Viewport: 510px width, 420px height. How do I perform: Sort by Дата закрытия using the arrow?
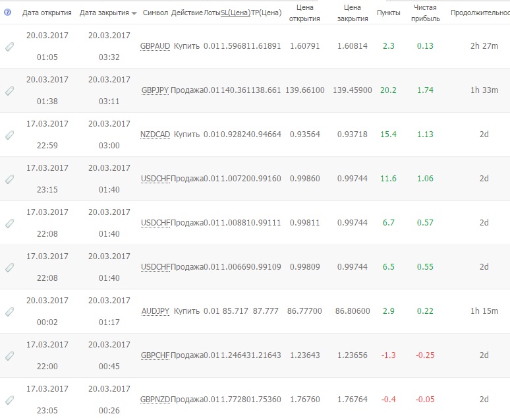(134, 13)
